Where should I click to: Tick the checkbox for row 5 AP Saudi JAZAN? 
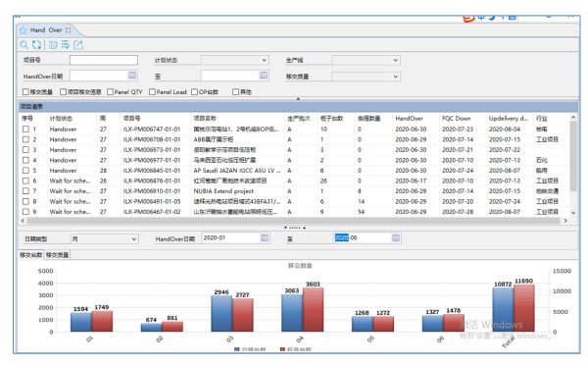coord(25,171)
